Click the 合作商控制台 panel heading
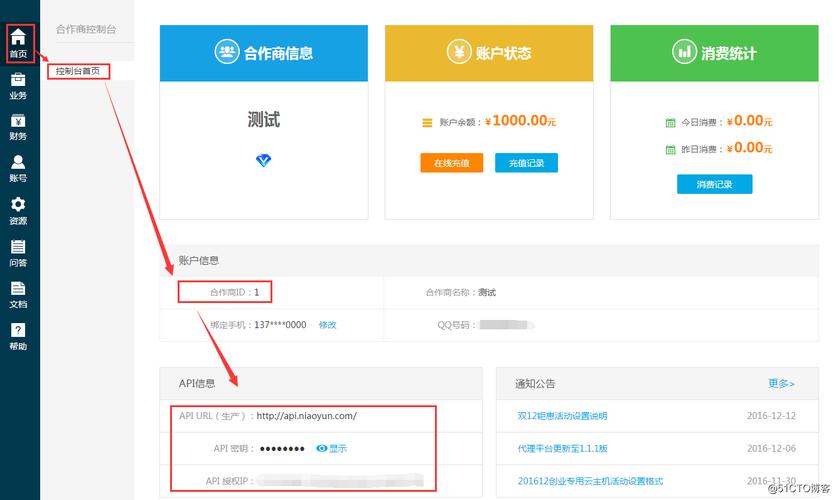 pos(86,29)
